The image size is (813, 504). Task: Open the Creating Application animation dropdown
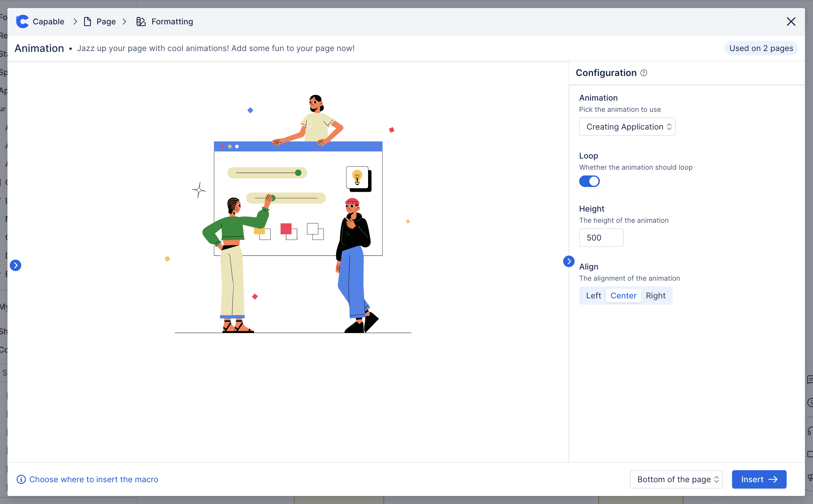(x=627, y=127)
